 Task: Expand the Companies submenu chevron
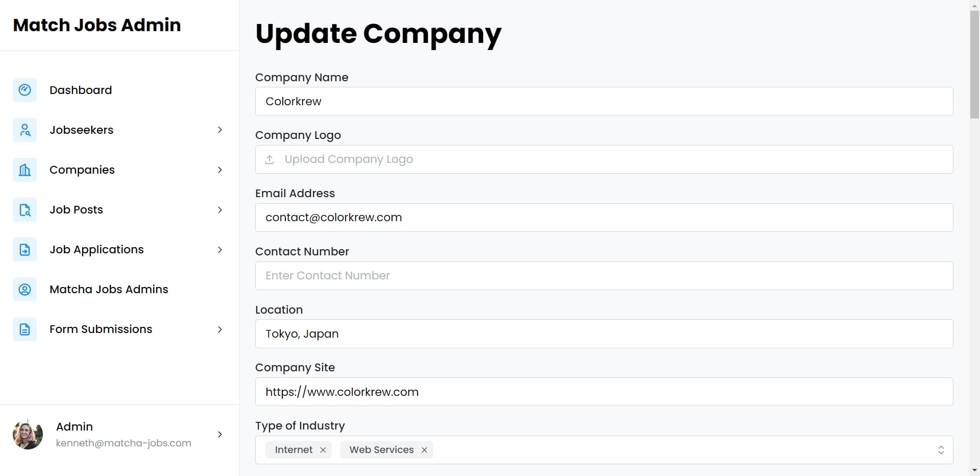click(220, 170)
